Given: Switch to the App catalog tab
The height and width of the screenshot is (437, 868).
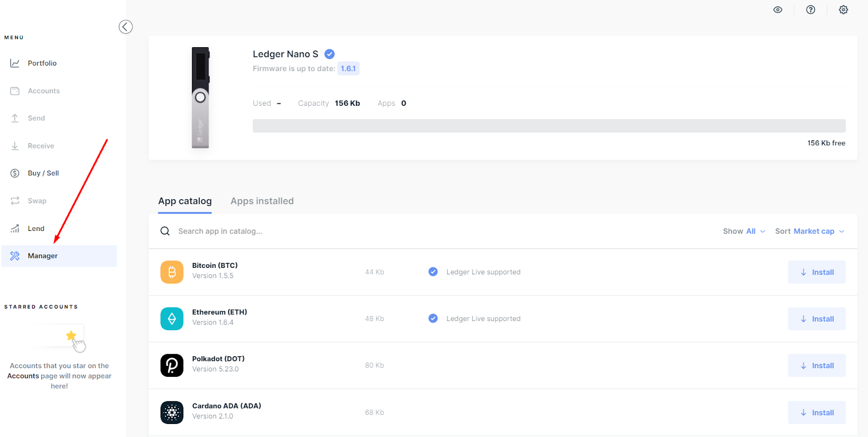Looking at the screenshot, I should click(x=185, y=201).
